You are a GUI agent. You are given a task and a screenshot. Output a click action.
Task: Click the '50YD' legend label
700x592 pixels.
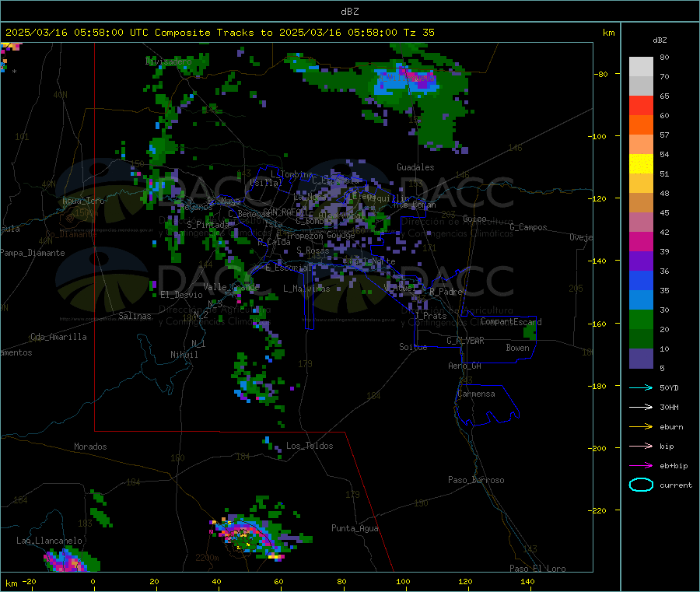(x=669, y=387)
